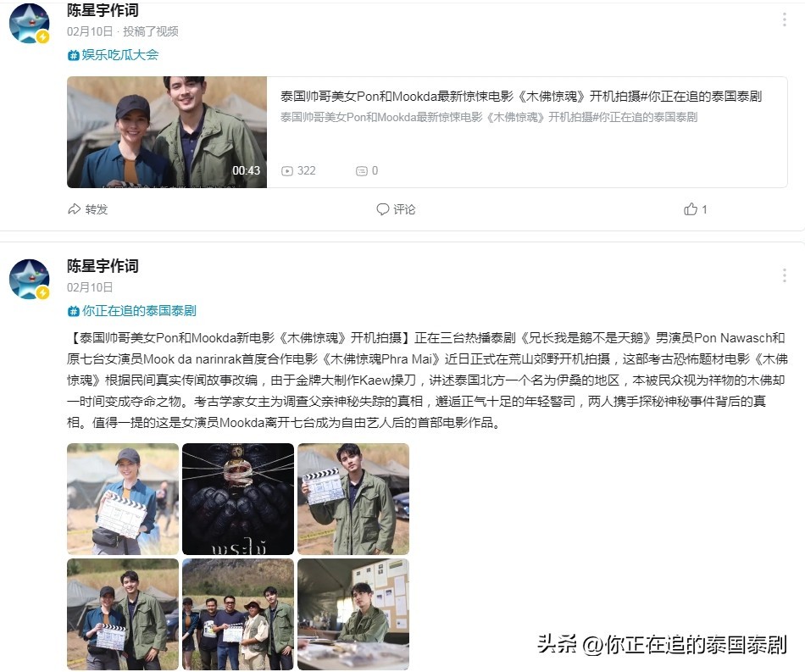Image resolution: width=805 pixels, height=672 pixels.
Task: View photo of man seated by bulletin board
Action: (x=353, y=614)
